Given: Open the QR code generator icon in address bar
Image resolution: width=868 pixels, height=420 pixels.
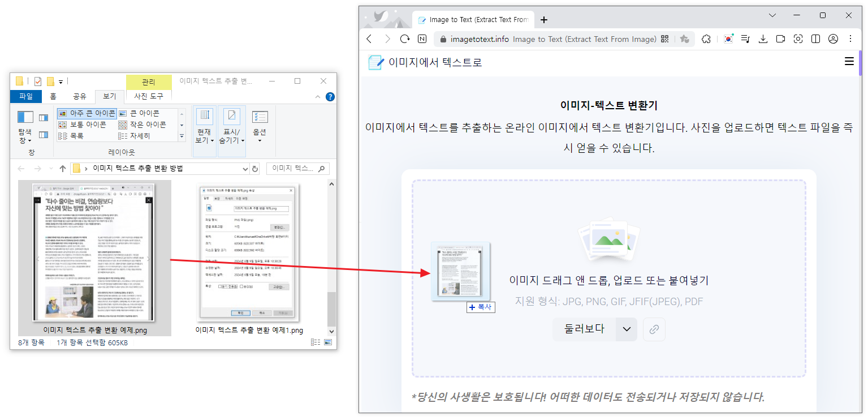Looking at the screenshot, I should coord(665,39).
